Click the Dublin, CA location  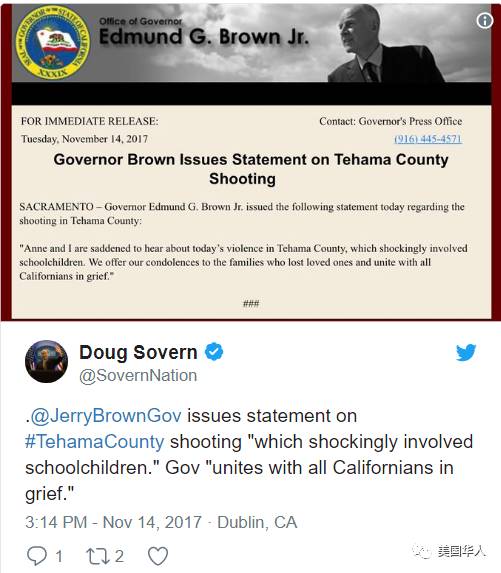[257, 522]
